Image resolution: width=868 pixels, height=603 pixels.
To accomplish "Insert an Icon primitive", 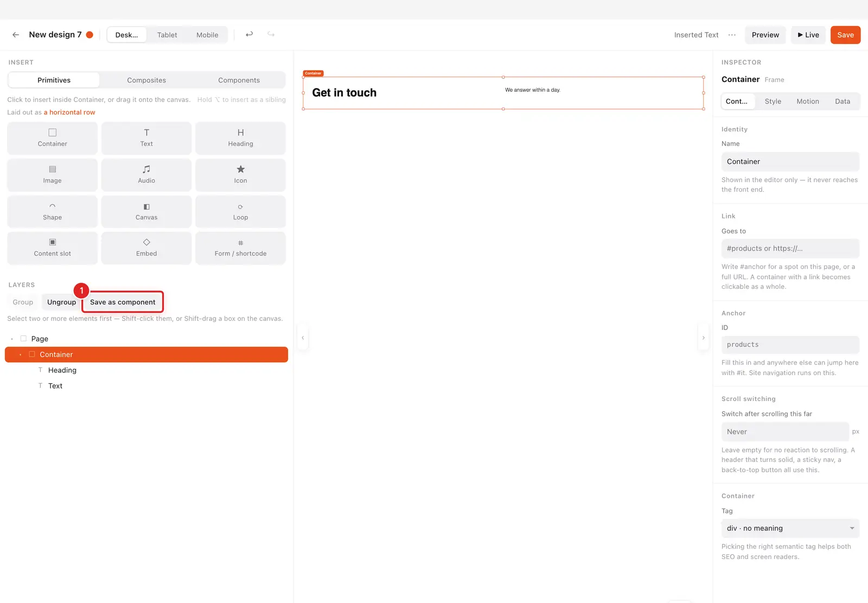I will coord(240,175).
